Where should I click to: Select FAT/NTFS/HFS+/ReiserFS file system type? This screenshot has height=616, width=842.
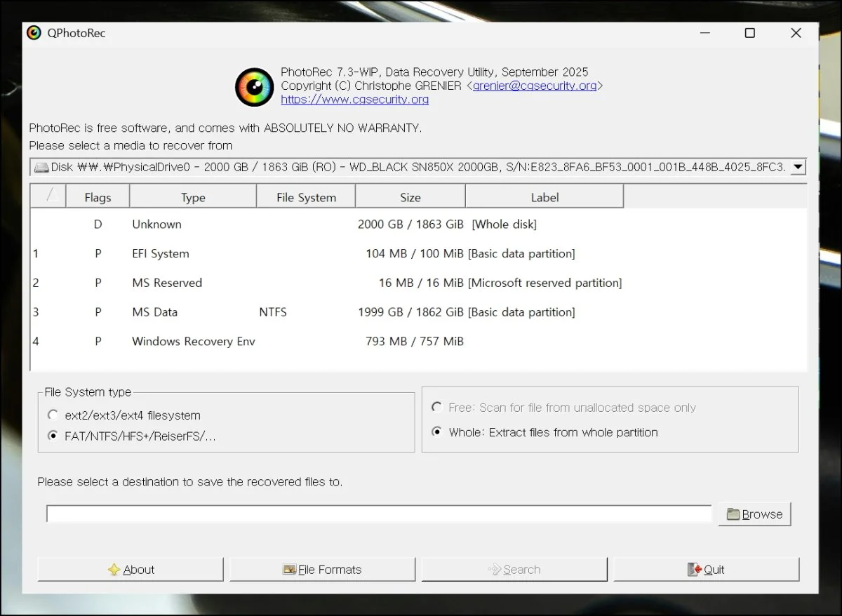(53, 436)
